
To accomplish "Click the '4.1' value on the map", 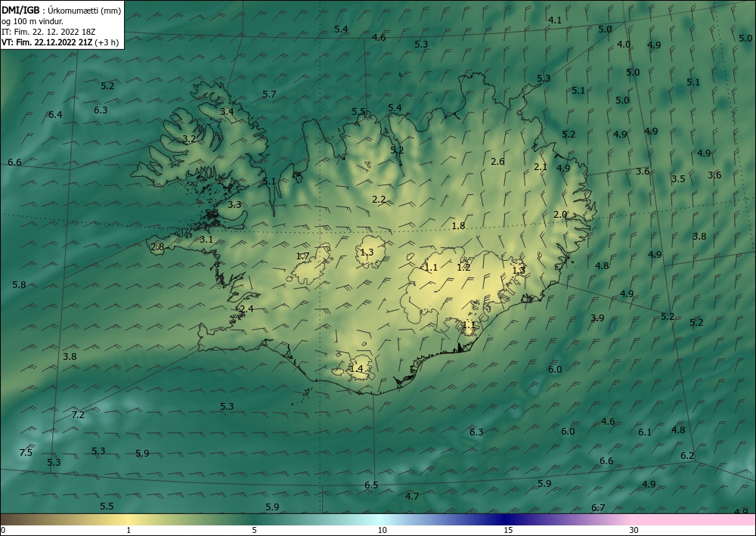I will click(555, 20).
